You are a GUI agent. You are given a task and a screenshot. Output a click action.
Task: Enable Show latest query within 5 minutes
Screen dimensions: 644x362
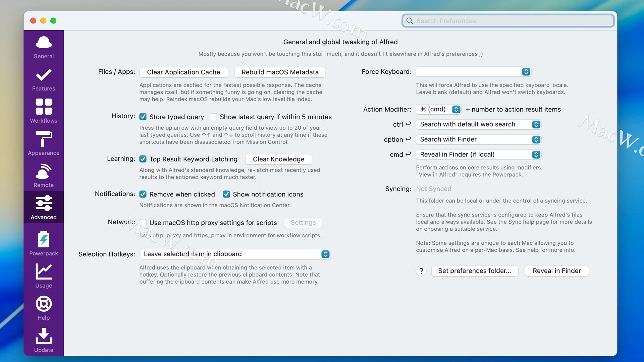(x=213, y=117)
